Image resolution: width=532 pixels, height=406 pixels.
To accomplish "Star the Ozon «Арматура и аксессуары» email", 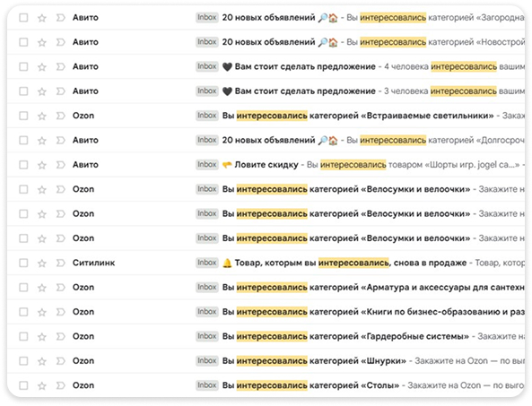I will [x=42, y=288].
